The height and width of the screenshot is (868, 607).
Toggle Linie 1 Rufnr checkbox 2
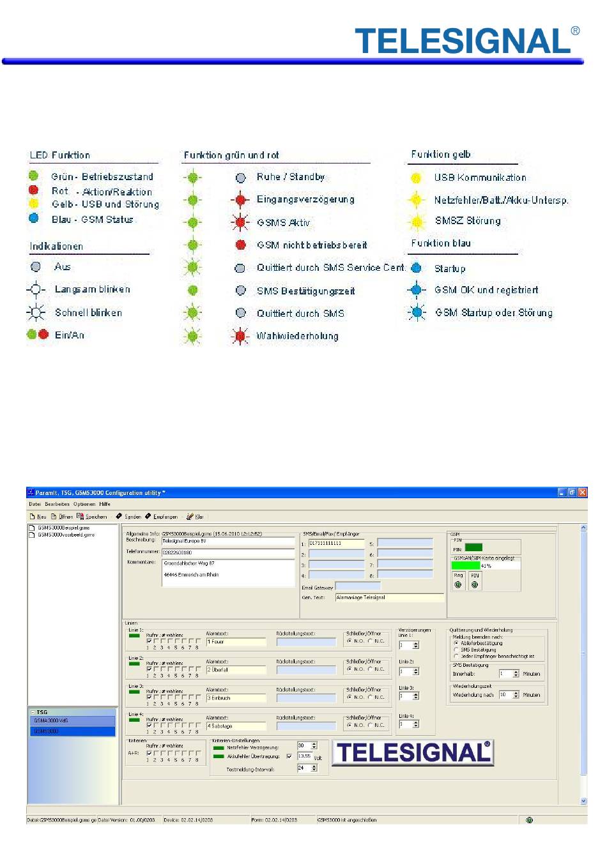pyautogui.click(x=156, y=641)
